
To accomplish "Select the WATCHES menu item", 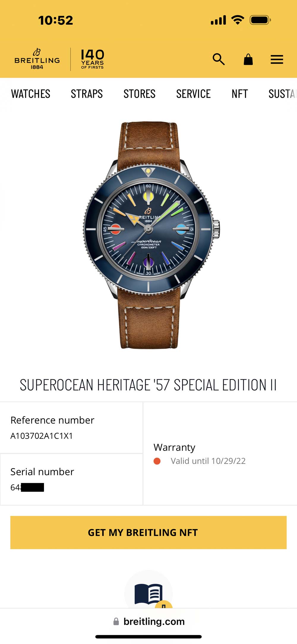I will pos(31,94).
